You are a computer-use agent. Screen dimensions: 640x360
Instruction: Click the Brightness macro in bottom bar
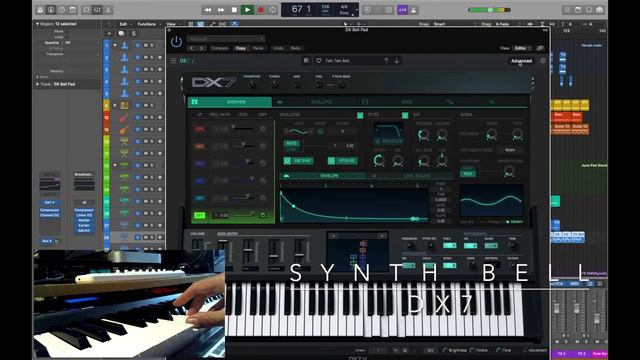click(x=455, y=350)
